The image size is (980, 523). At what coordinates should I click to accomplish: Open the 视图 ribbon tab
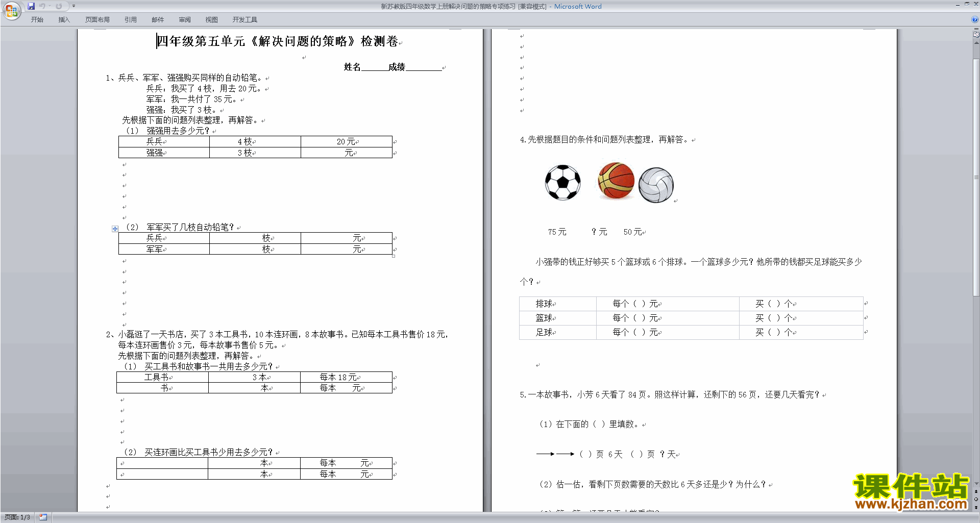(211, 19)
